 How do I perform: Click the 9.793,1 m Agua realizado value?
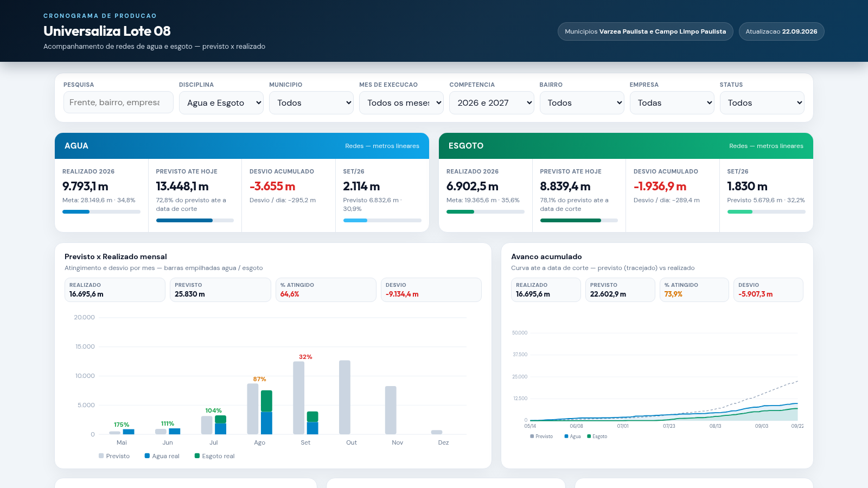[85, 187]
